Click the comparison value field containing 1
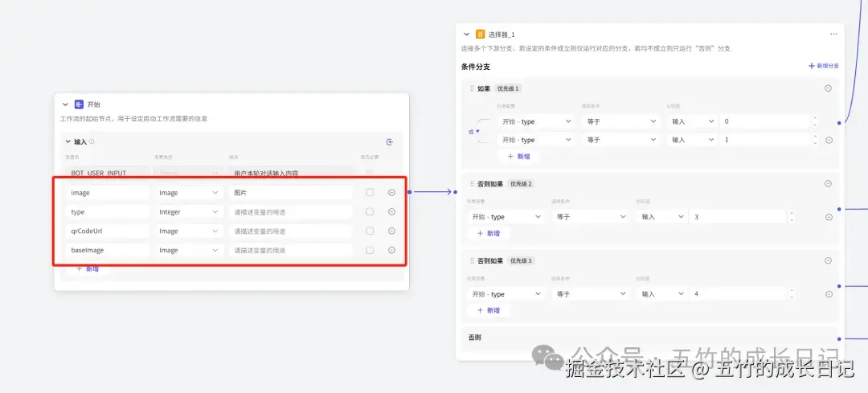 click(x=766, y=140)
